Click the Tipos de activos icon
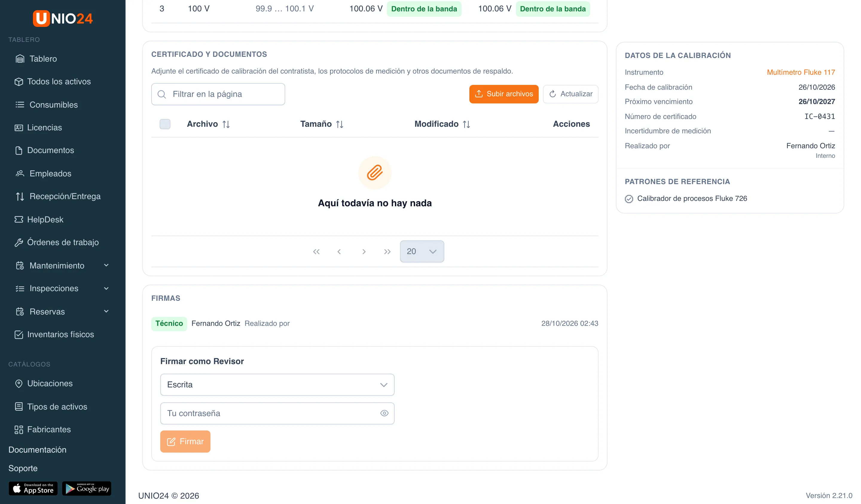This screenshot has width=861, height=504. tap(19, 407)
